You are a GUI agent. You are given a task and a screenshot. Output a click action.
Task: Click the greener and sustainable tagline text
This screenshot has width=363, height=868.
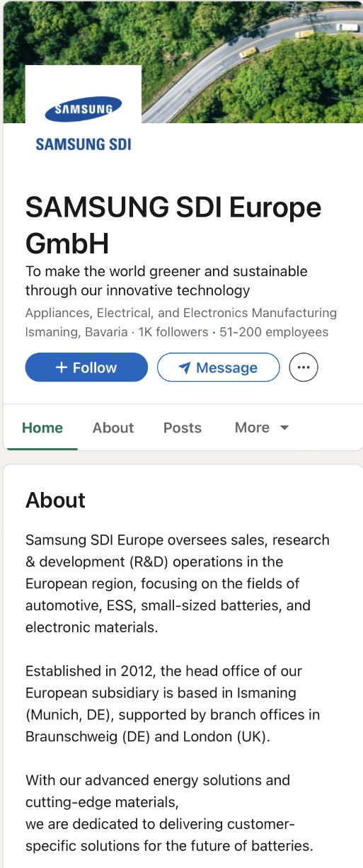coord(166,280)
